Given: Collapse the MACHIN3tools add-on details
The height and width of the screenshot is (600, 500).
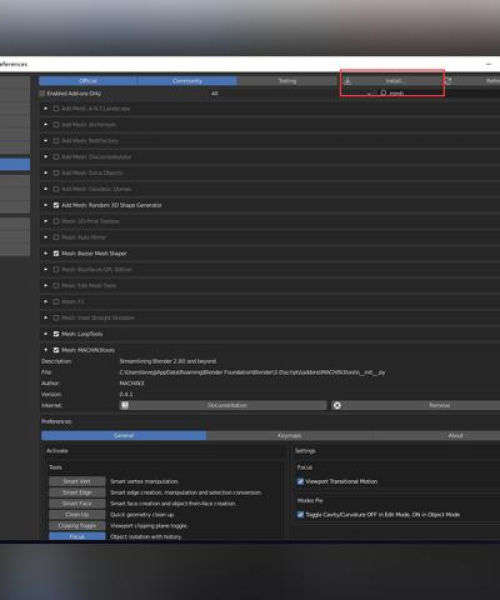Looking at the screenshot, I should pyautogui.click(x=46, y=350).
